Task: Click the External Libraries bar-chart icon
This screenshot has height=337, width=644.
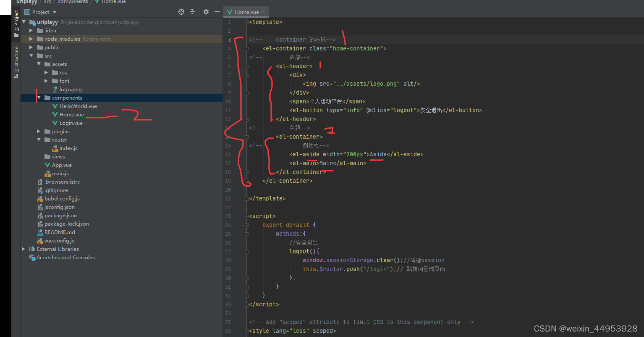Action: pyautogui.click(x=32, y=249)
